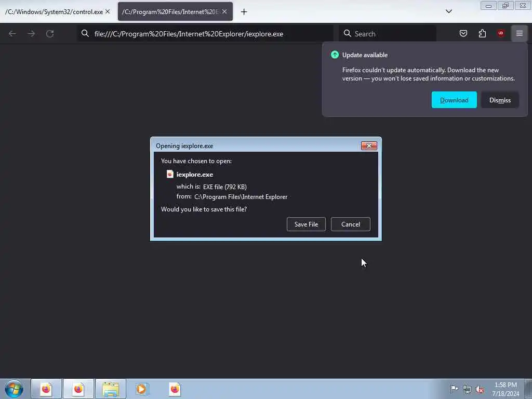
Task: Go forward with the forward arrow
Action: [31, 34]
